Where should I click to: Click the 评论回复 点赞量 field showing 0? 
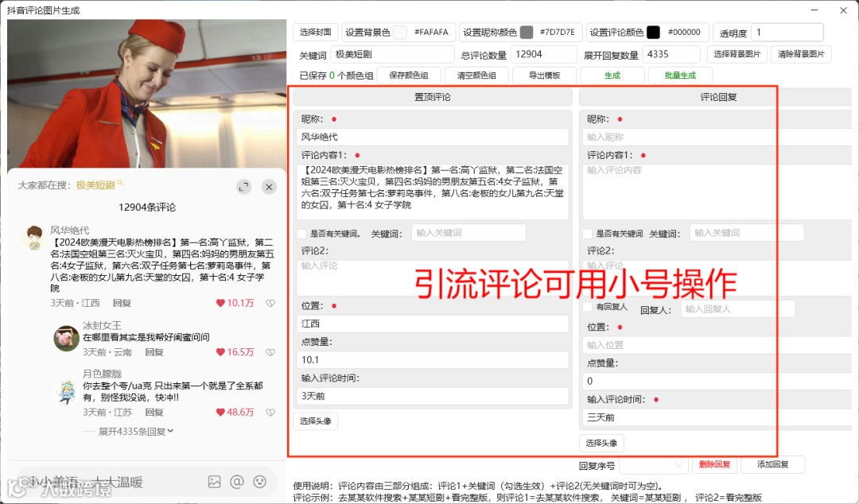click(717, 382)
